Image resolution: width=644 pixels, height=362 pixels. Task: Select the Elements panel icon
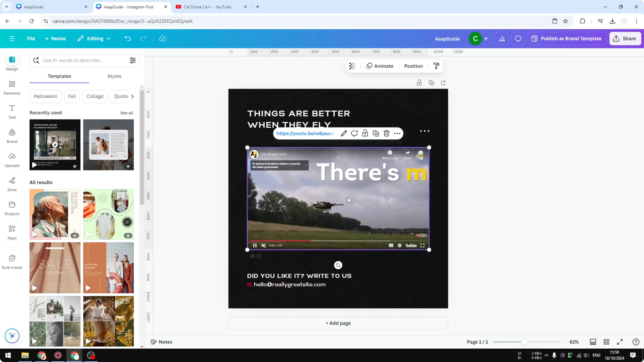[x=12, y=87]
